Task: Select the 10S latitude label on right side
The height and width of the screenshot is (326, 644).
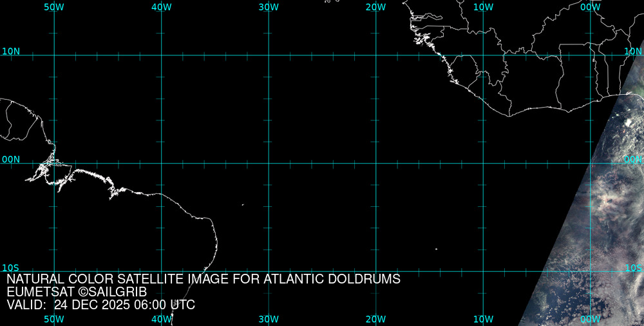Action: [633, 267]
